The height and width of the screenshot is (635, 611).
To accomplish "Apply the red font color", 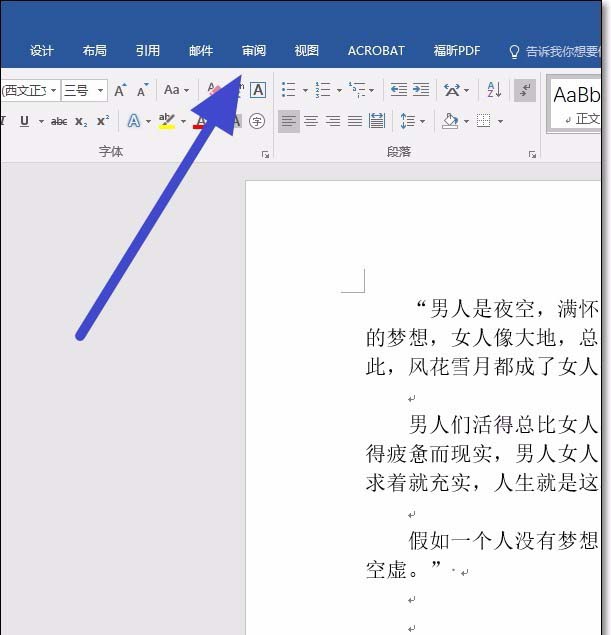I will click(x=200, y=121).
